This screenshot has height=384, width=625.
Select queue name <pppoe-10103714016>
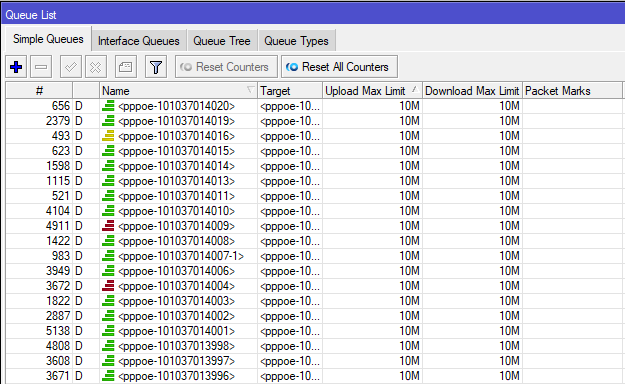point(177,136)
